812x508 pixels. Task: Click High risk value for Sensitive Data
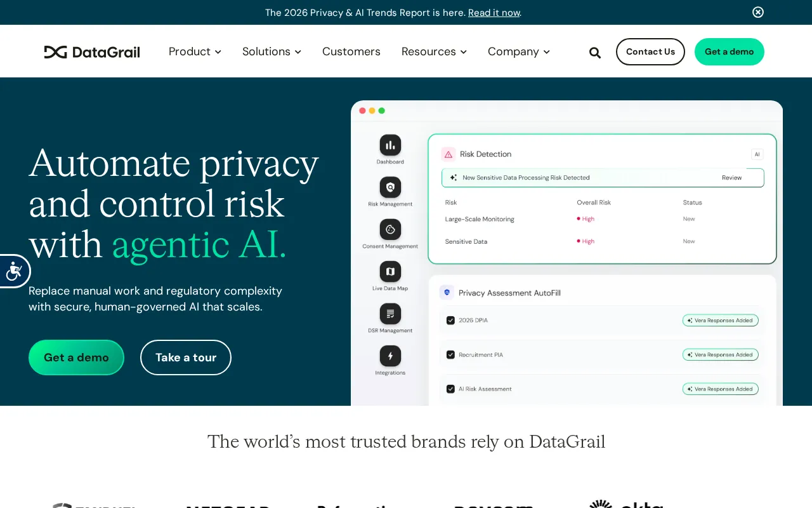click(x=586, y=241)
